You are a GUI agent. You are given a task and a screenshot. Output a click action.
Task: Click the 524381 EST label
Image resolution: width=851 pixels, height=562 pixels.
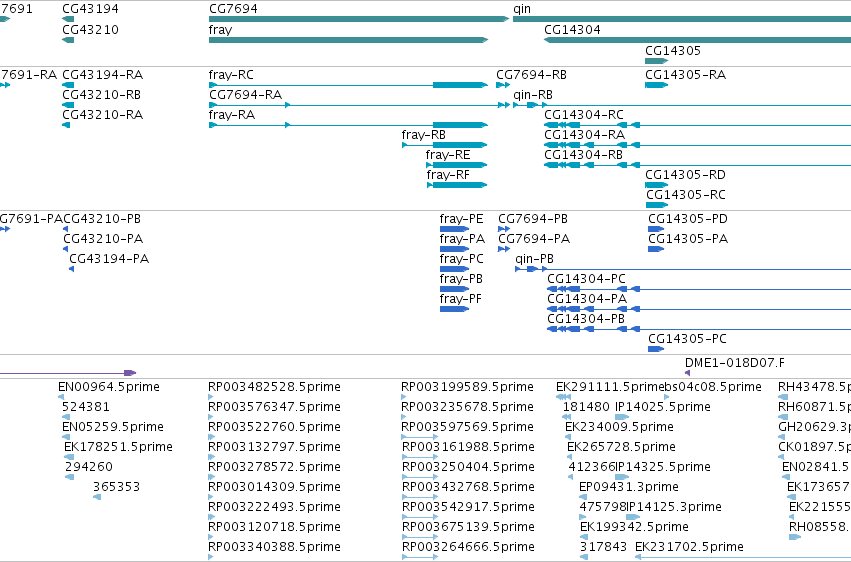(86, 407)
